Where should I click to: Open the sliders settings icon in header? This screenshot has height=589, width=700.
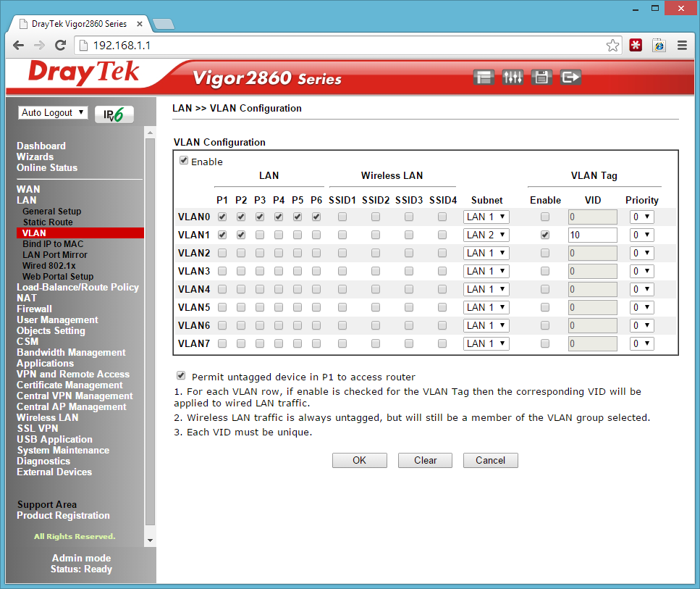click(x=513, y=78)
